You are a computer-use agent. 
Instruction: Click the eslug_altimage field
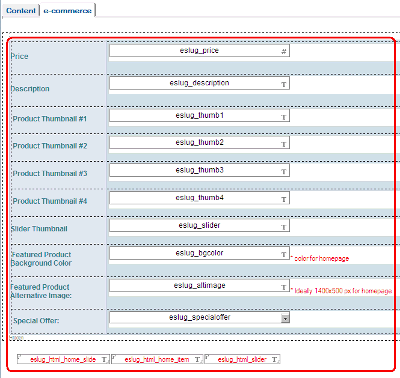pos(199,285)
